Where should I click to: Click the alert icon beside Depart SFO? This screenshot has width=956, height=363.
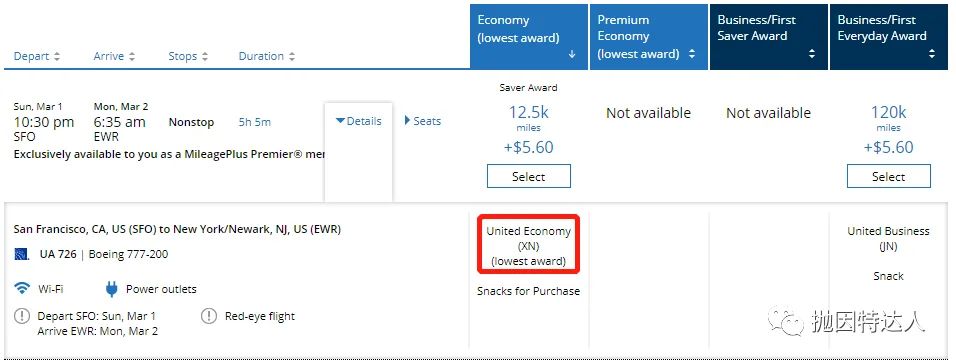pos(22,316)
